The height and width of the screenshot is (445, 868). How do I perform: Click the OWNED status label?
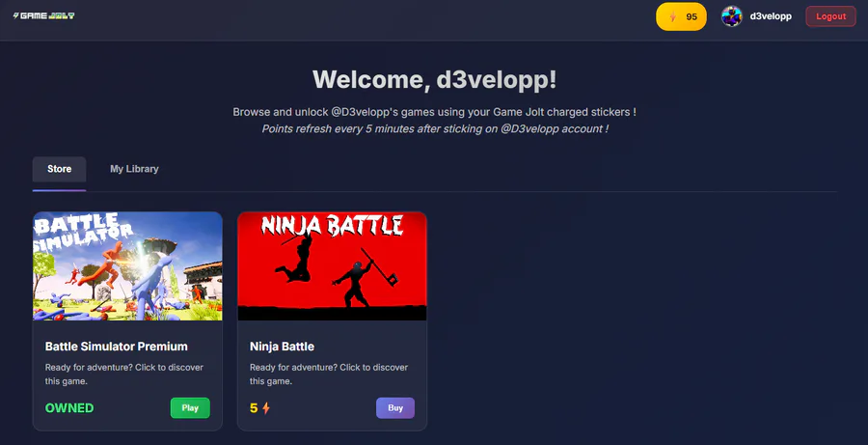click(69, 408)
